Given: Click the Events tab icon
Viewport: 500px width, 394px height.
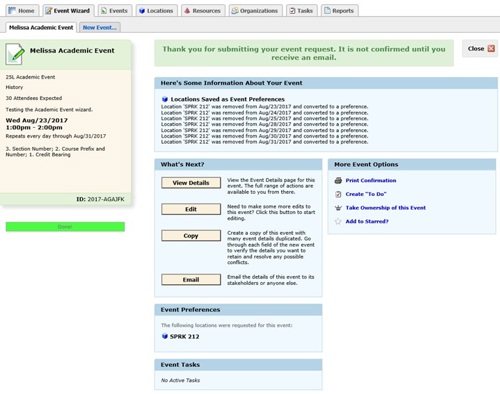Looking at the screenshot, I should click(x=104, y=11).
